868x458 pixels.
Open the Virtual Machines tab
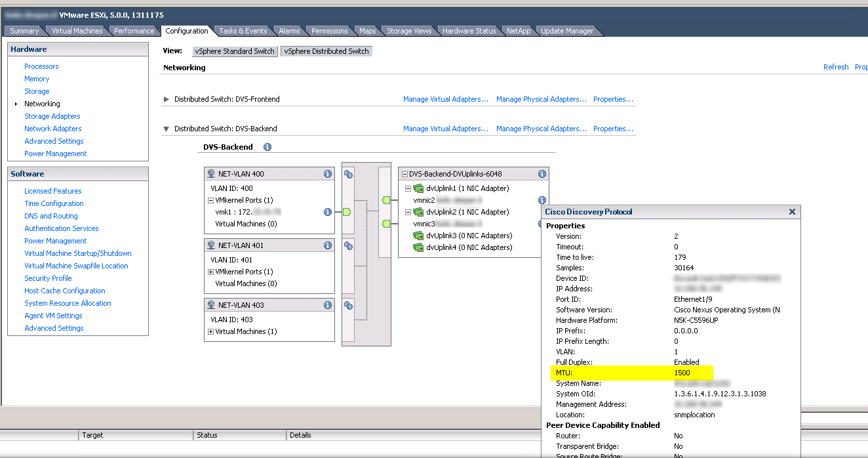click(77, 31)
